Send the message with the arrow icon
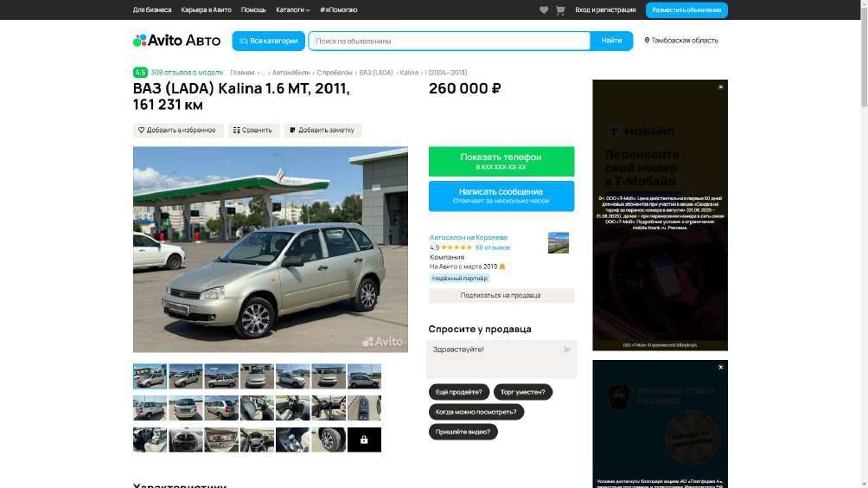 tap(566, 350)
